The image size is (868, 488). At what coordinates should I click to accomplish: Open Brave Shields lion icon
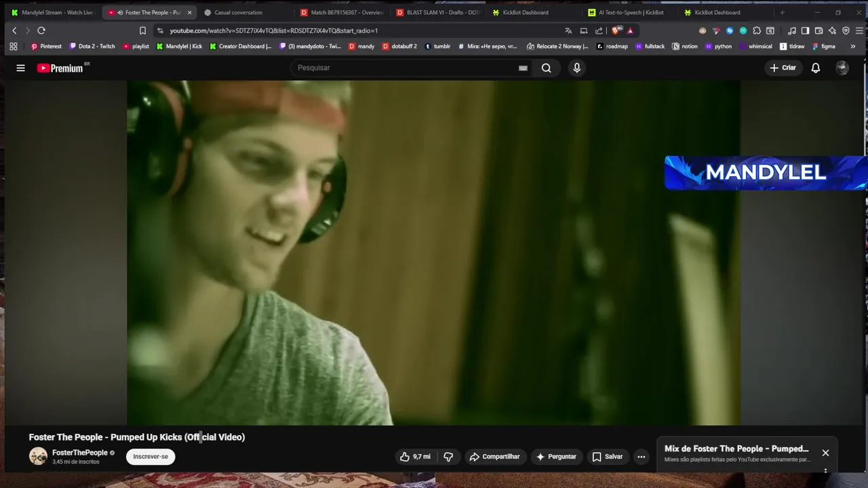click(616, 30)
